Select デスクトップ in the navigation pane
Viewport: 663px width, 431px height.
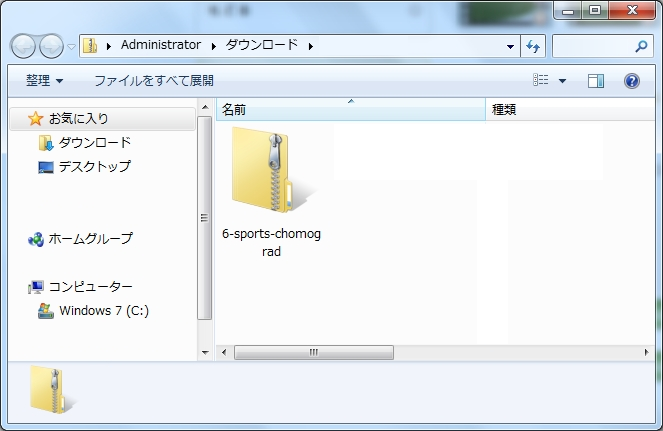click(94, 167)
